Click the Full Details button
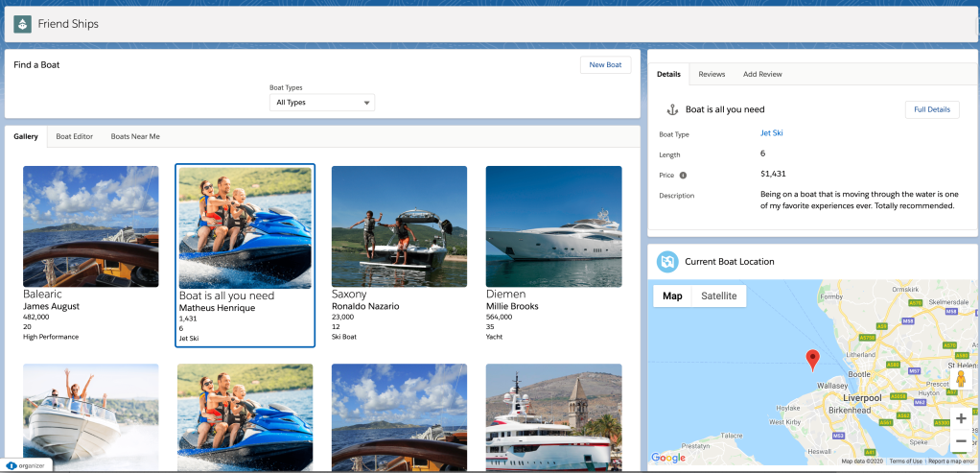Viewport: 980px width, 473px height. [931, 109]
